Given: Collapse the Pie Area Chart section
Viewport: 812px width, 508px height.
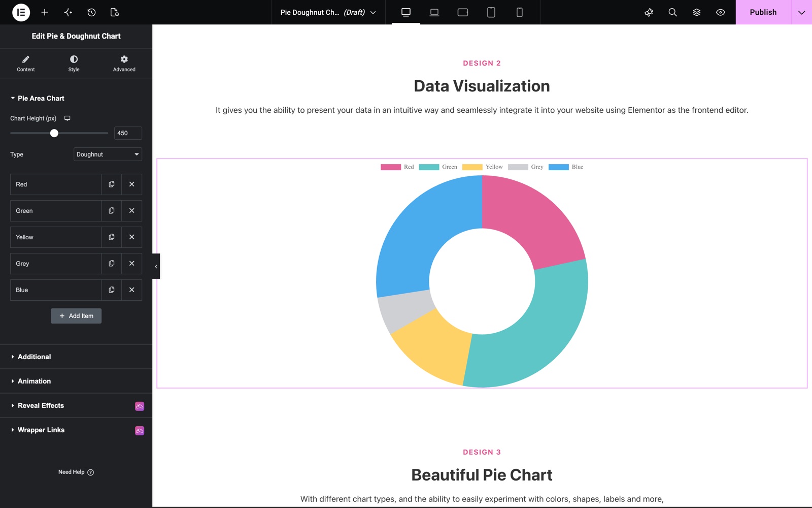Looking at the screenshot, I should [76, 98].
